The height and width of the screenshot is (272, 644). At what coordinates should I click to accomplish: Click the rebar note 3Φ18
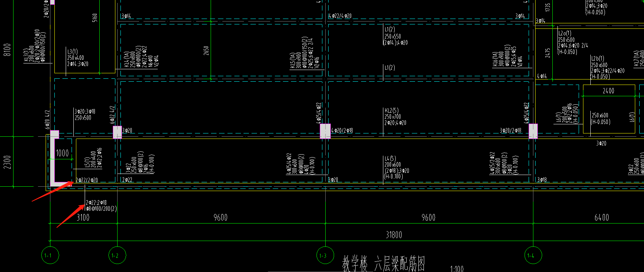pos(542,180)
